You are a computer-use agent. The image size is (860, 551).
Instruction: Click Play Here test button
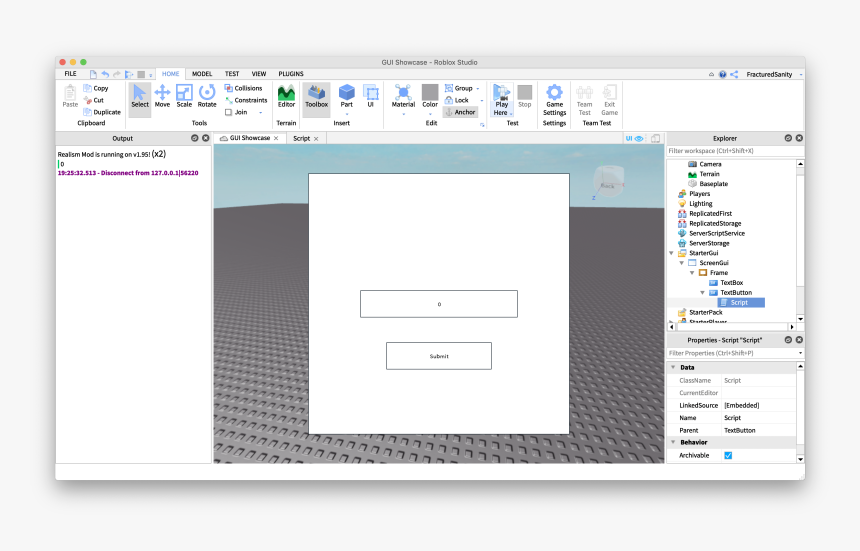point(501,99)
